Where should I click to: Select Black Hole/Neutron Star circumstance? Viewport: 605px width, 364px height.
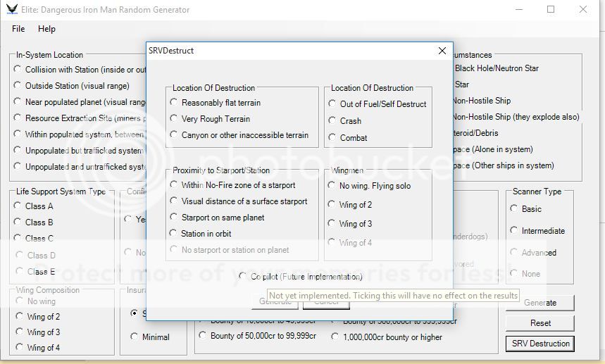(x=497, y=68)
